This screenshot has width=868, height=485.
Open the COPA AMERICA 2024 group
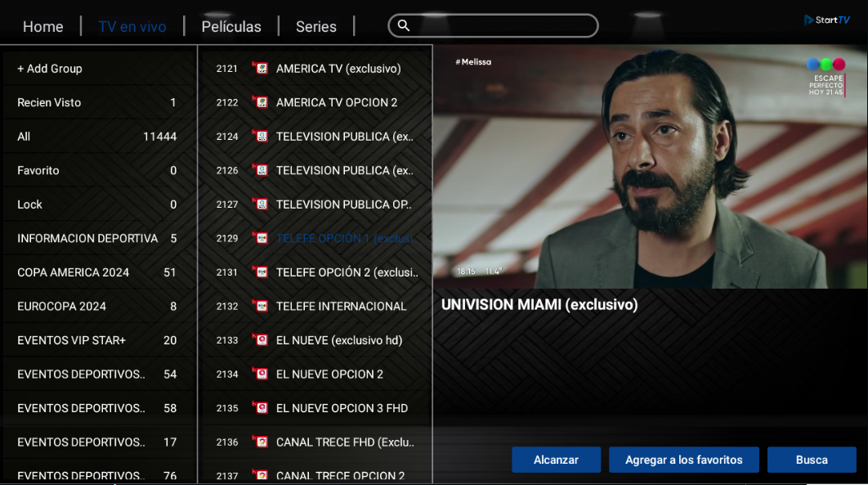click(99, 272)
